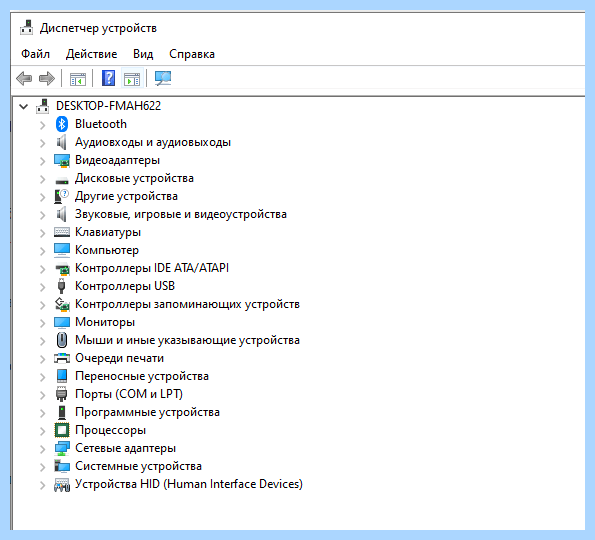Click the Компьютер monitor icon
The height and width of the screenshot is (540, 595).
point(62,250)
